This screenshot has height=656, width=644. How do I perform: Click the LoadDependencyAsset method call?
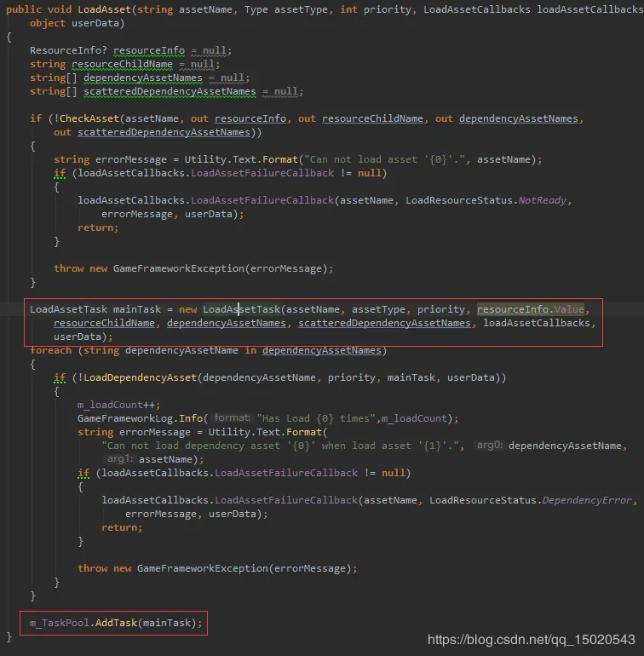(141, 377)
